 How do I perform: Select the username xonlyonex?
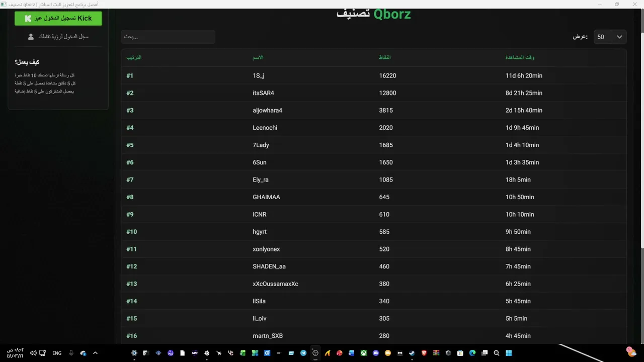point(266,249)
